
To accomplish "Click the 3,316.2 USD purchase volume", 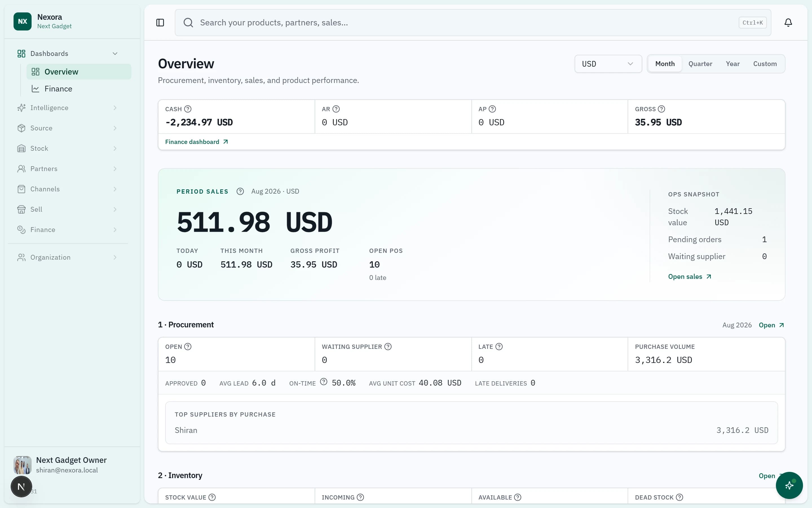I will [663, 360].
